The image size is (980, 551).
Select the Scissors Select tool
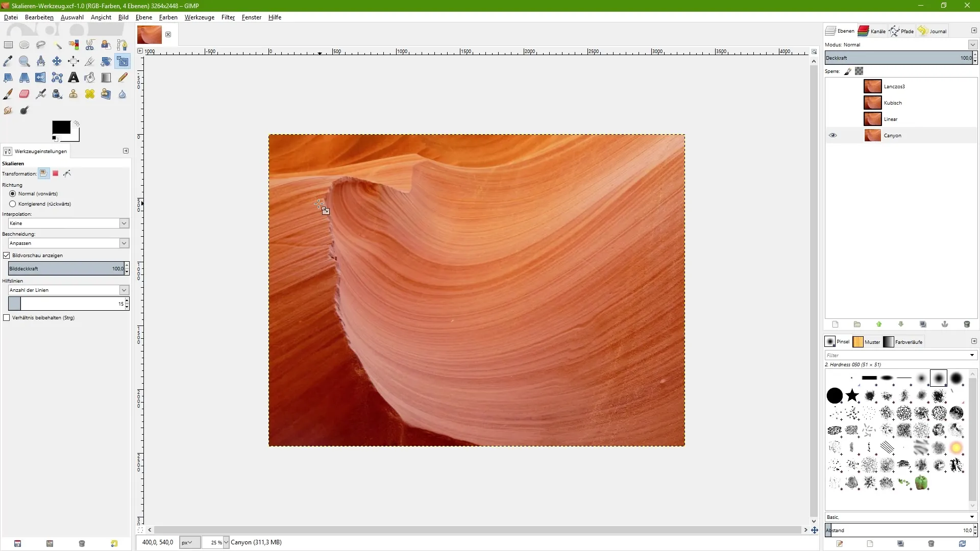click(90, 45)
